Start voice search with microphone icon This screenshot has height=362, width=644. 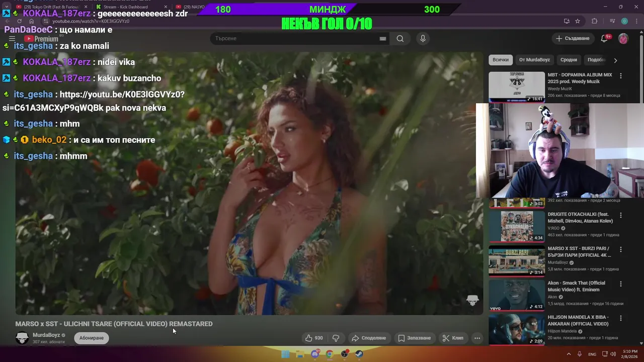423,38
